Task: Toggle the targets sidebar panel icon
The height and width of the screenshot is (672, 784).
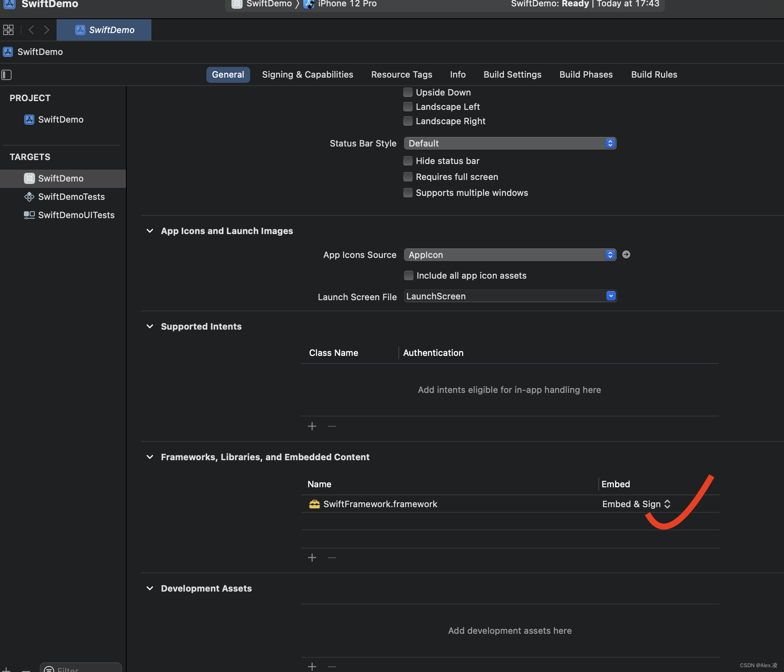Action: tap(6, 75)
